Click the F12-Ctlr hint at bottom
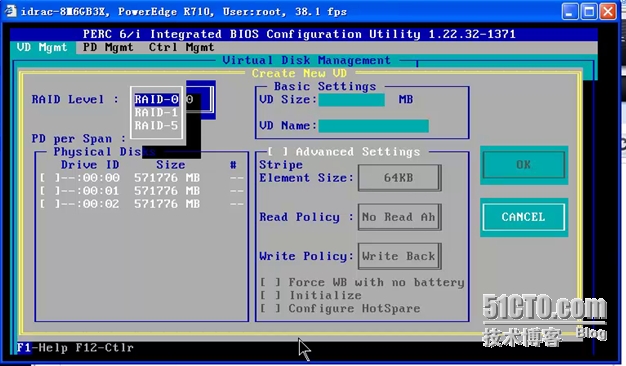Screen dimensions: 626x366 105,348
